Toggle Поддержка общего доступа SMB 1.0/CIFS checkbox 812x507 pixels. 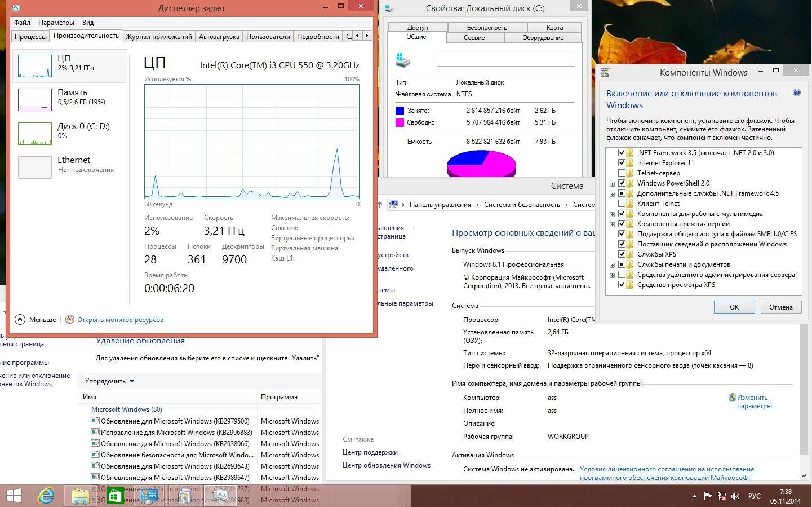(622, 234)
